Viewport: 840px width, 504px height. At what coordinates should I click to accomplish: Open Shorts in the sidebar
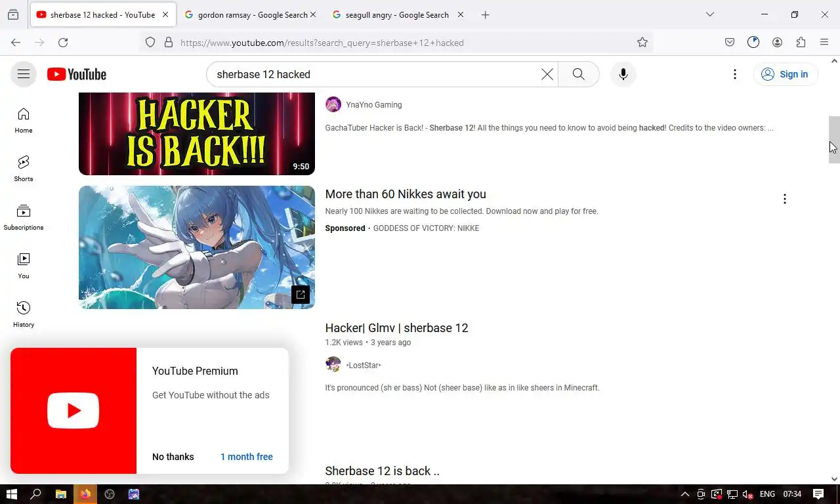[x=24, y=169]
